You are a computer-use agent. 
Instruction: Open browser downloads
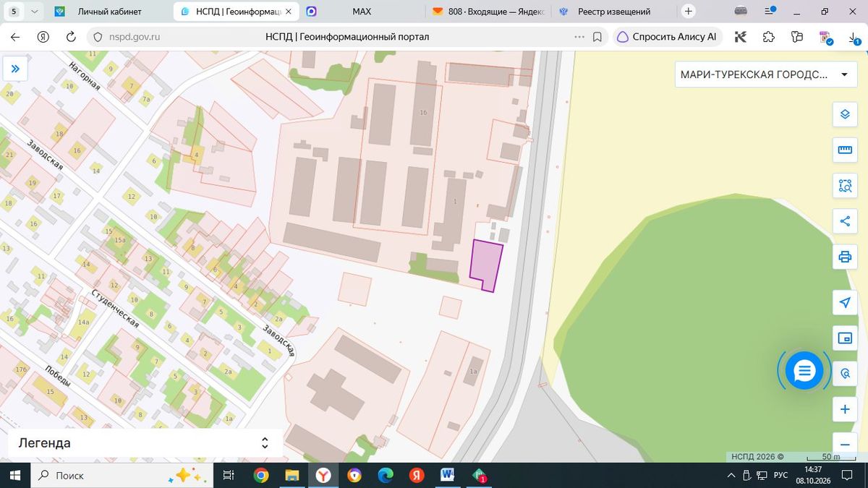click(x=854, y=37)
